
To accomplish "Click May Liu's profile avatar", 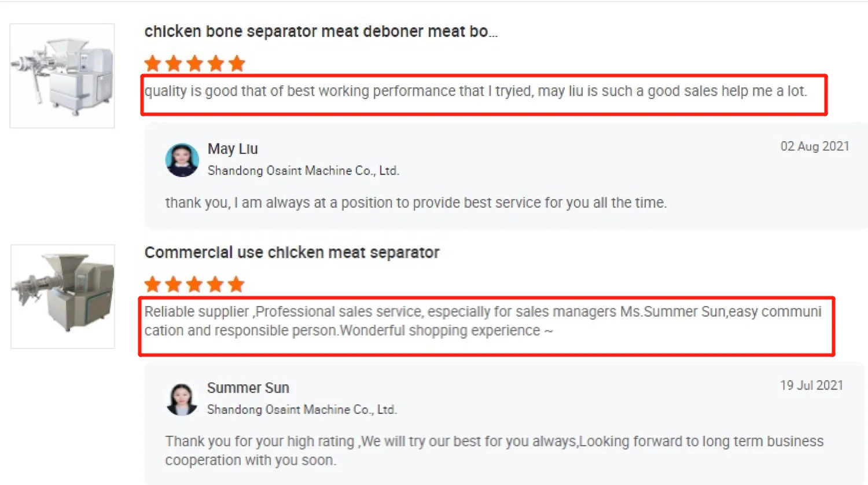I will coord(182,160).
